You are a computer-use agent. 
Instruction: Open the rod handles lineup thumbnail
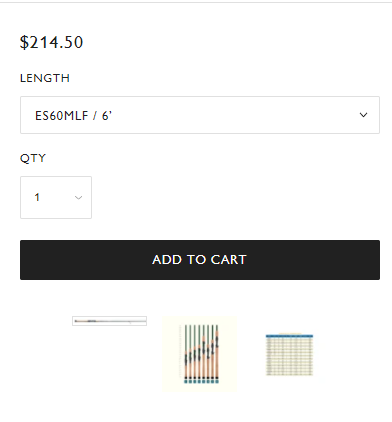(x=200, y=354)
